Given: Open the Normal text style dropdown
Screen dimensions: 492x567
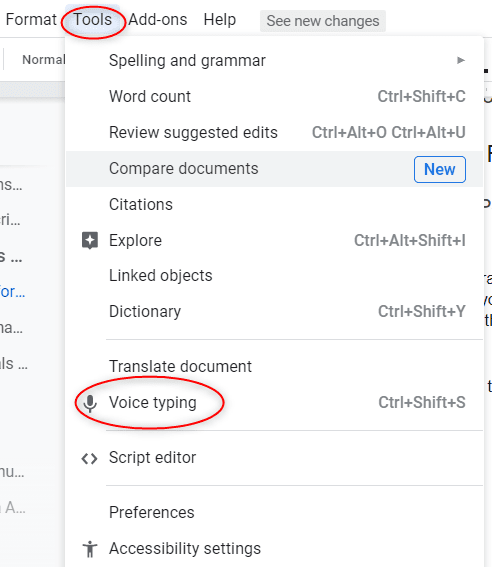Looking at the screenshot, I should (x=43, y=60).
